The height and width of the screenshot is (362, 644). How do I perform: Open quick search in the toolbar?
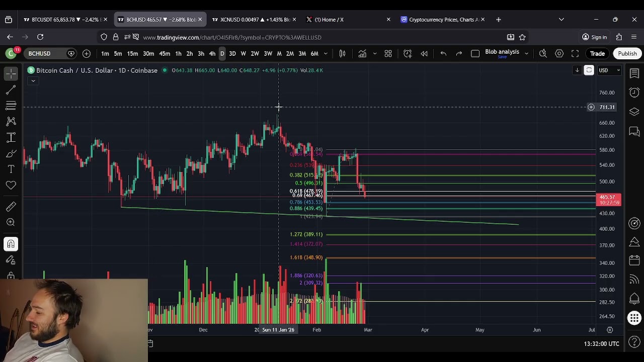[x=543, y=53]
